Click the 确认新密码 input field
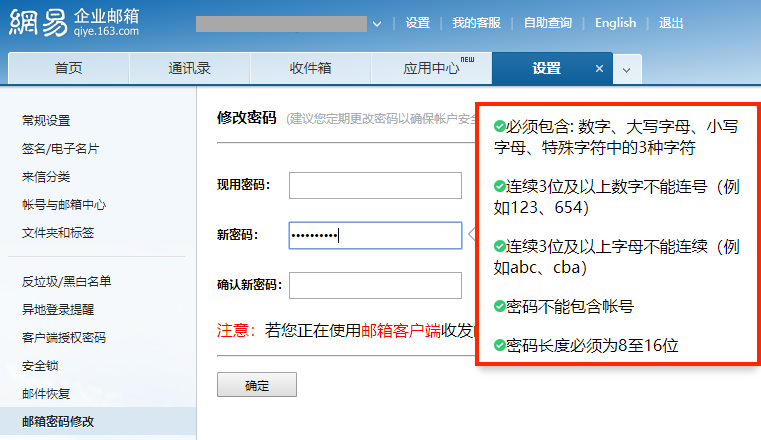This screenshot has width=761, height=440. [375, 286]
